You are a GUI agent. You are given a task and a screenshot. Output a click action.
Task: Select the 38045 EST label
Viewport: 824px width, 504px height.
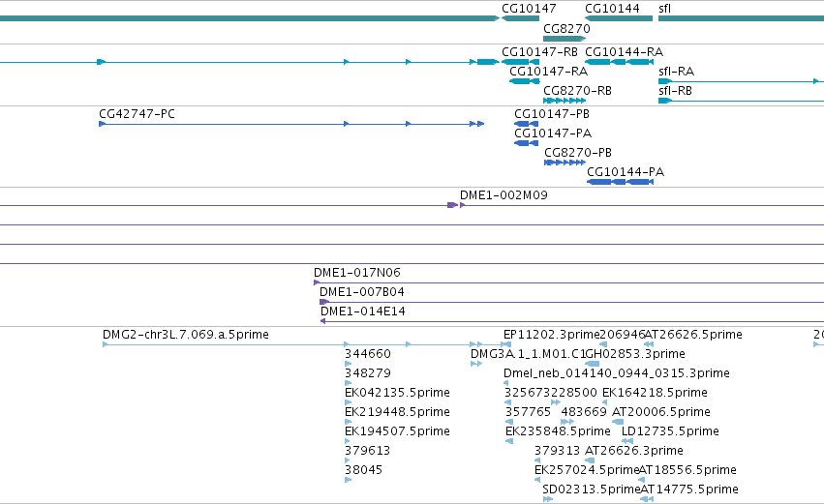pyautogui.click(x=363, y=471)
